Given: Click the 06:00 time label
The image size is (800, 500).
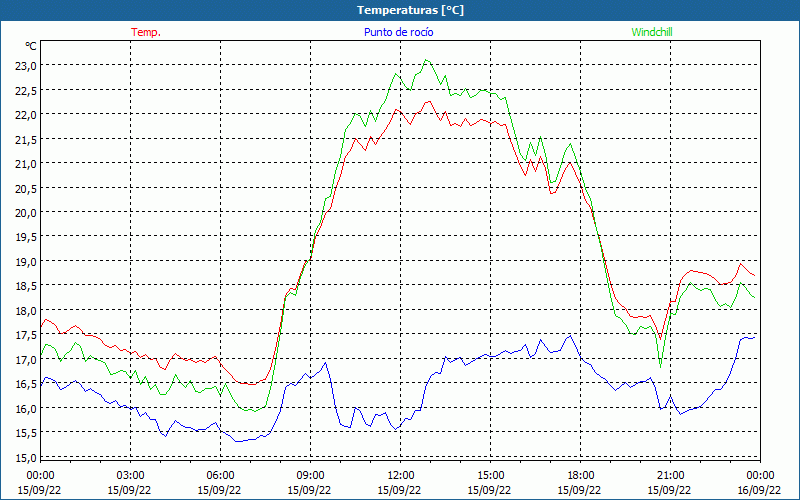Looking at the screenshot, I should [220, 476].
